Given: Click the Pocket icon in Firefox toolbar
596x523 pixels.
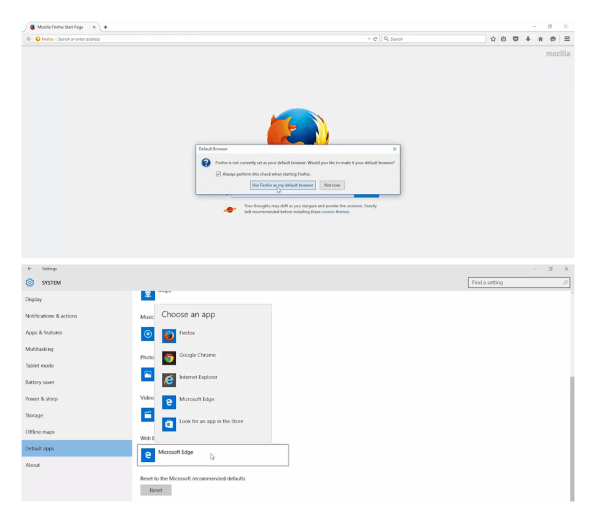Looking at the screenshot, I should pos(516,39).
